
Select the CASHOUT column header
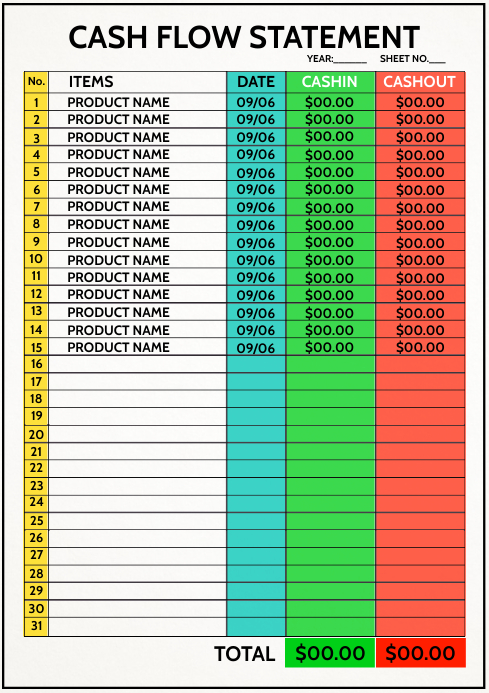pos(419,82)
